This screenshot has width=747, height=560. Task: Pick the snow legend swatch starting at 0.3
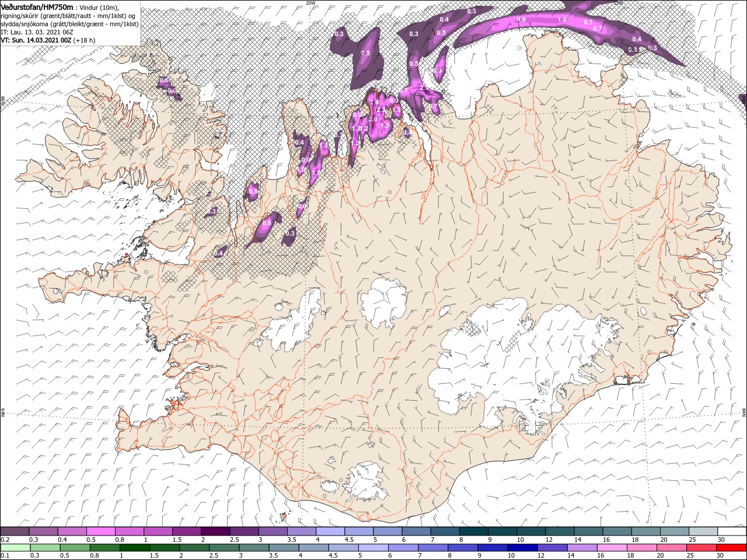(44, 531)
